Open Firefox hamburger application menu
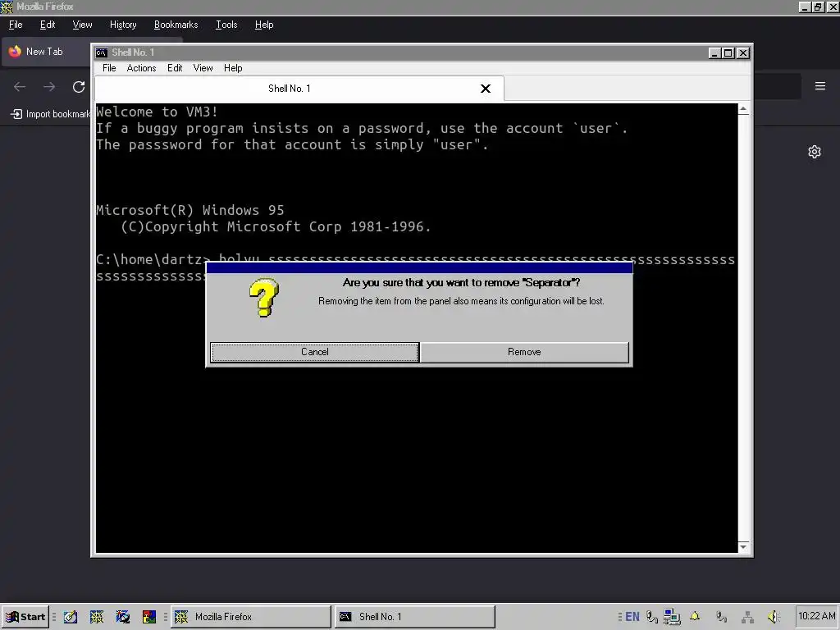The height and width of the screenshot is (630, 840). (820, 86)
